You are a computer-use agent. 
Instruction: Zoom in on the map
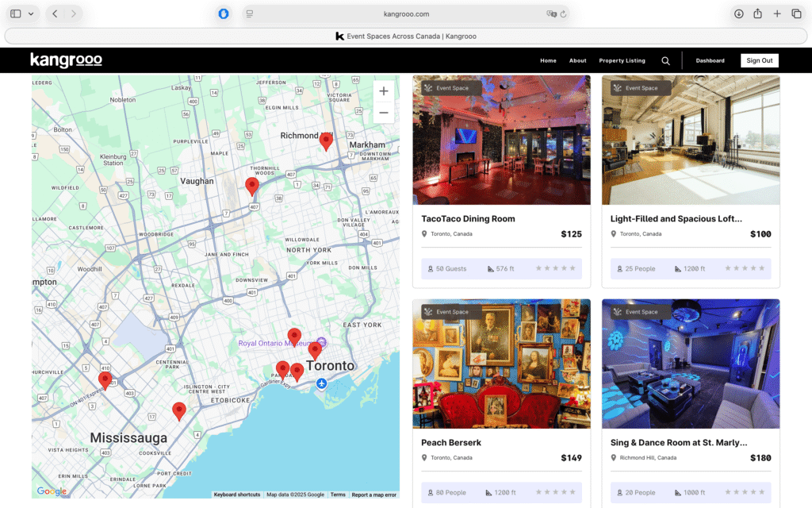384,91
